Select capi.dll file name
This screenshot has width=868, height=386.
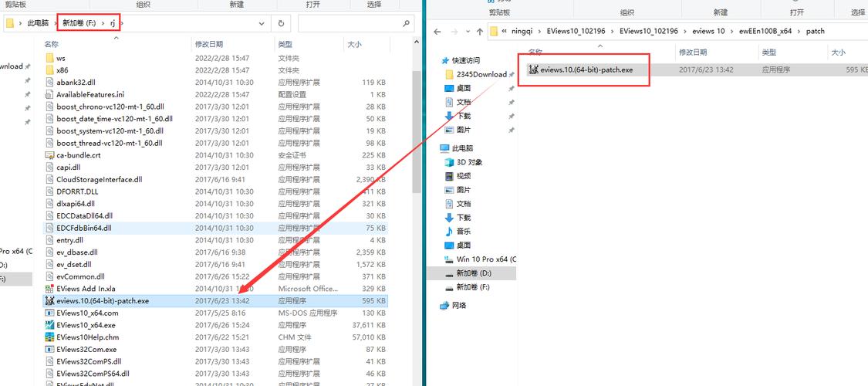[68, 168]
